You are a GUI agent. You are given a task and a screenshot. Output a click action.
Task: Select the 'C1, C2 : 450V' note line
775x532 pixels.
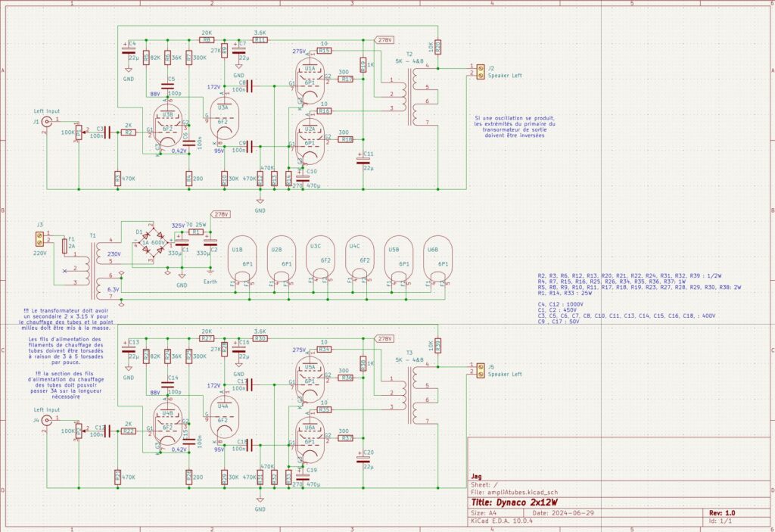point(560,310)
